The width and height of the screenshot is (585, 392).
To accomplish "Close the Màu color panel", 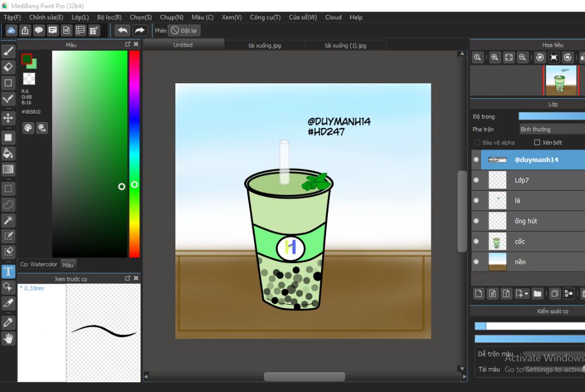I will 136,45.
